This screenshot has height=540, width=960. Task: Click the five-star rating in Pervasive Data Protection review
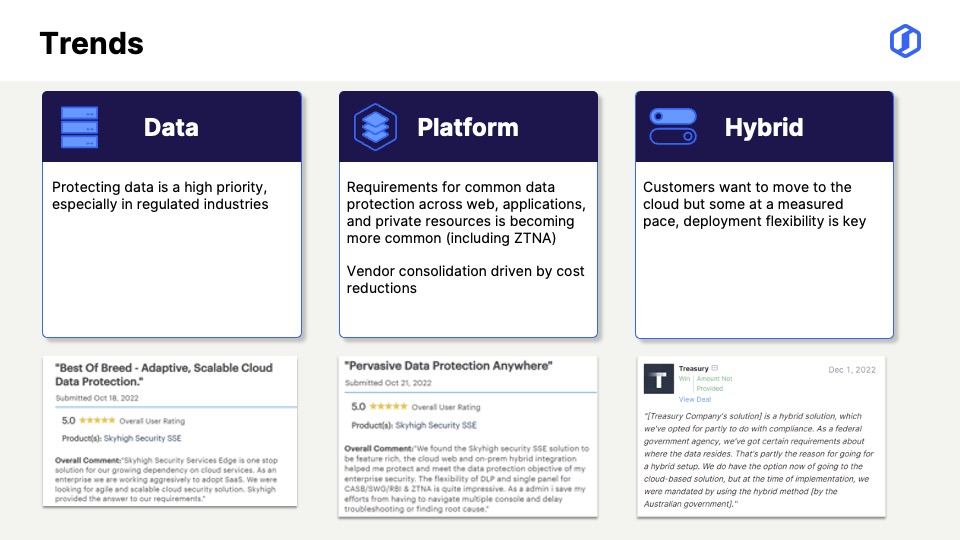coord(390,407)
